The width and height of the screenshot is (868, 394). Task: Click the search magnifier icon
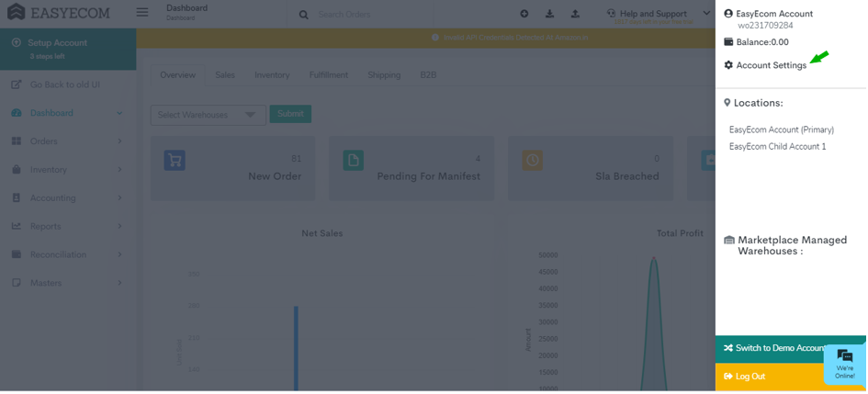(303, 15)
